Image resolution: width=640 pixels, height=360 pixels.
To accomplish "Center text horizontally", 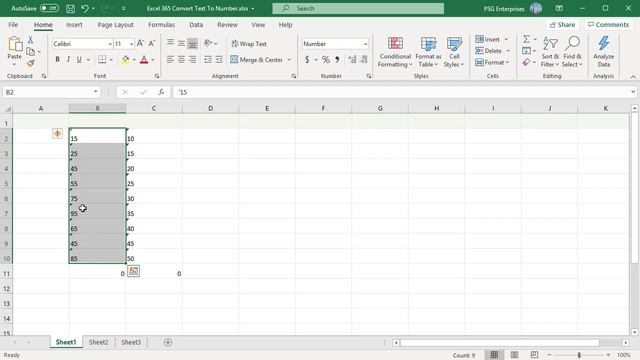I will 181,60.
